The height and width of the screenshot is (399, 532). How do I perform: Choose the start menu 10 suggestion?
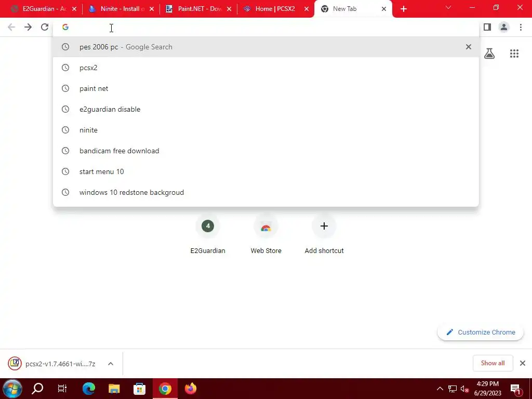tap(266, 171)
